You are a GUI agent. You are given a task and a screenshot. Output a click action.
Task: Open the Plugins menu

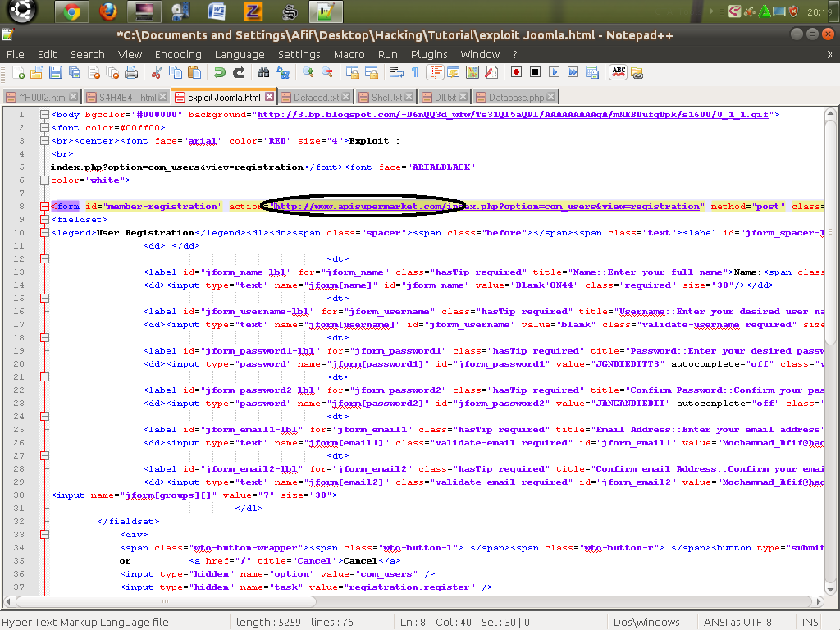click(429, 55)
